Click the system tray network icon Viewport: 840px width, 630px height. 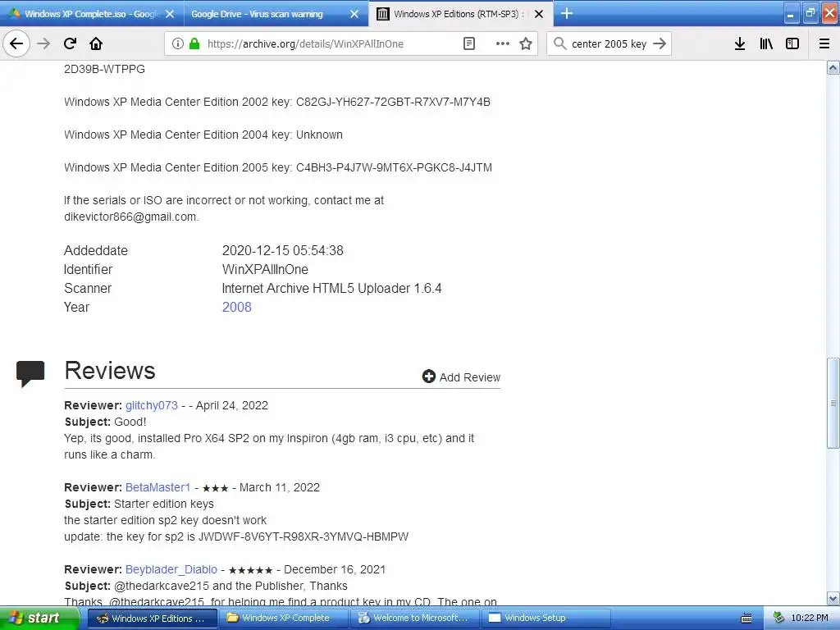(779, 619)
